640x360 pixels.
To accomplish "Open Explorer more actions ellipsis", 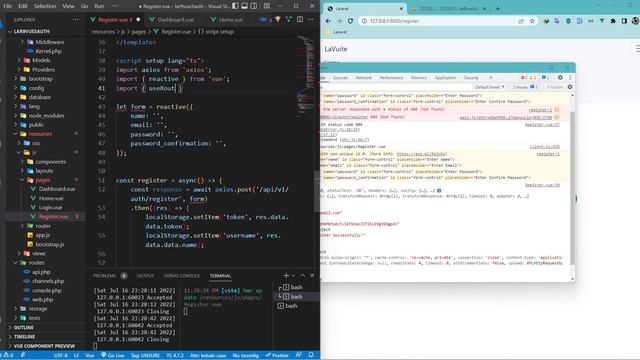I will (x=76, y=19).
